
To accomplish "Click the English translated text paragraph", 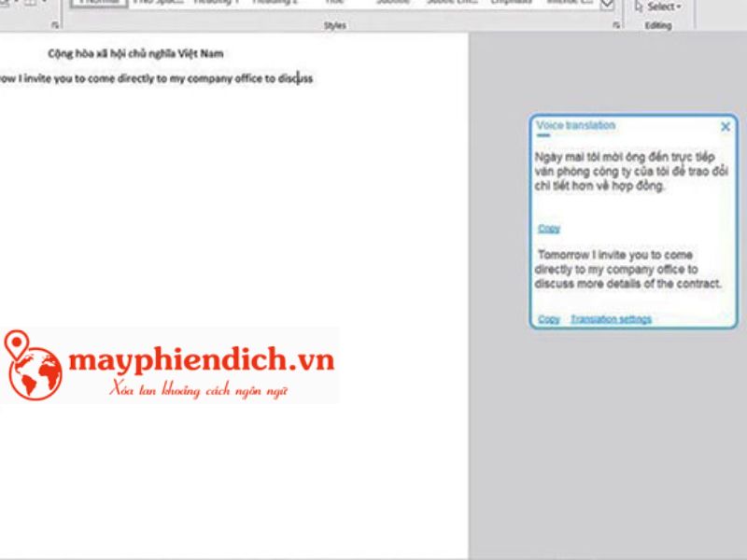I will (x=627, y=269).
